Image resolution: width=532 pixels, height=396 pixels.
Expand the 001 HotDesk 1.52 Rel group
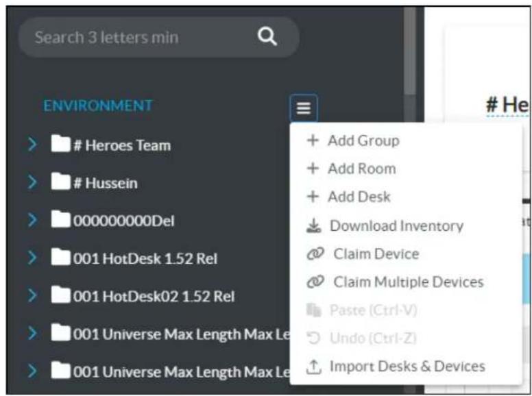(32, 258)
